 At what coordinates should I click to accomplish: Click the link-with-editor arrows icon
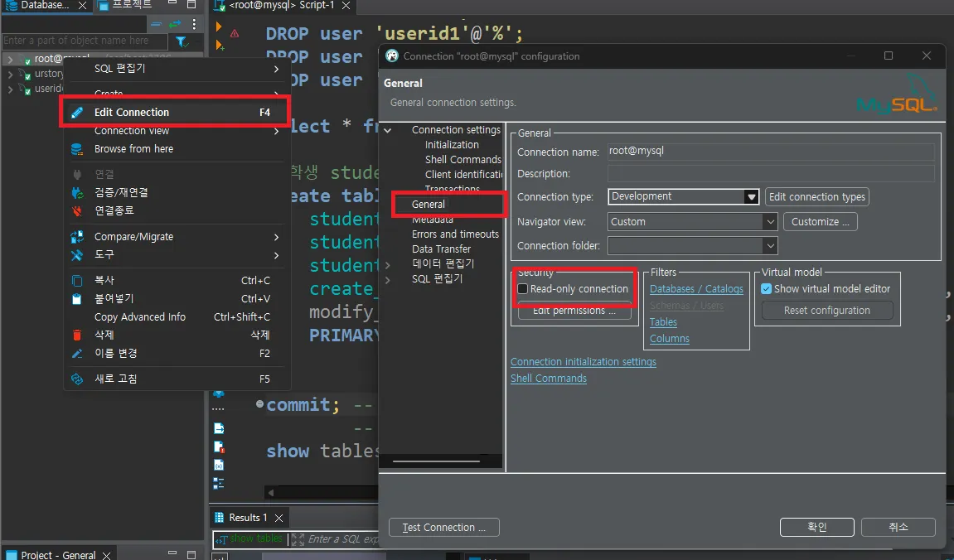[174, 25]
